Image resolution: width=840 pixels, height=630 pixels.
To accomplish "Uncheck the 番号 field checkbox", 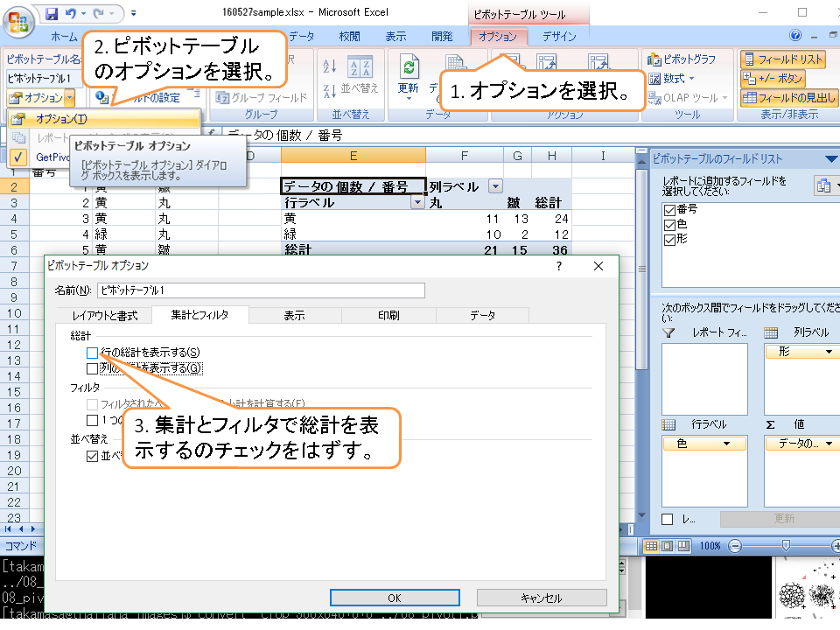I will 670,209.
